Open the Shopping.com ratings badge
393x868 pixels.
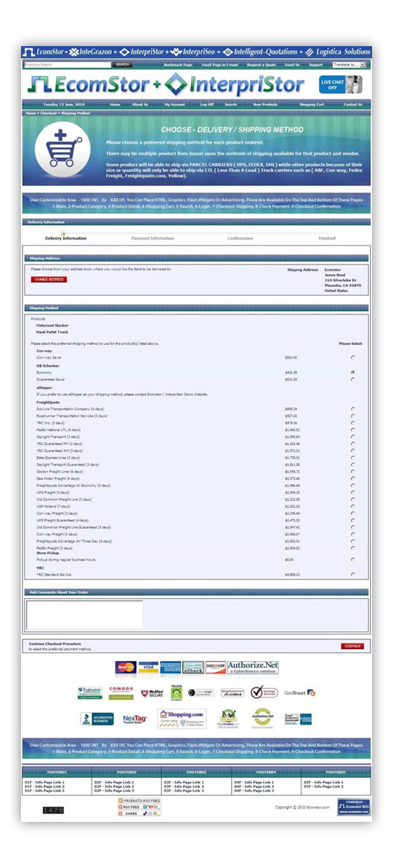point(182,718)
